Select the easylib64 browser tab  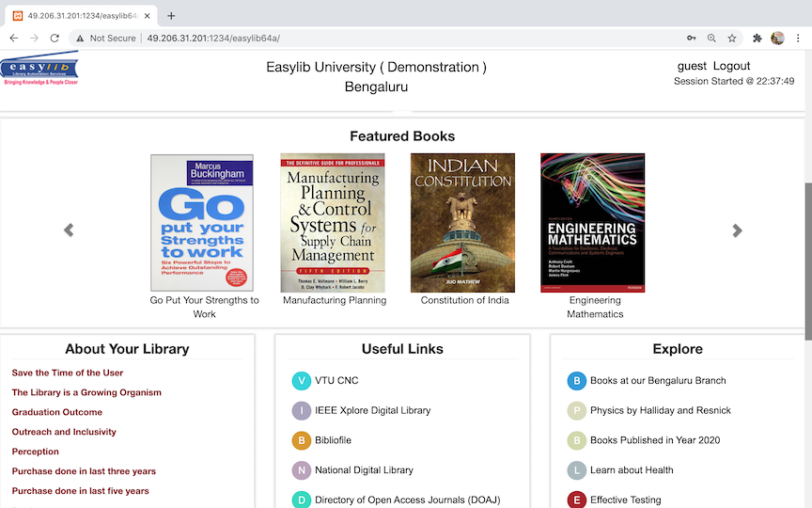click(82, 16)
